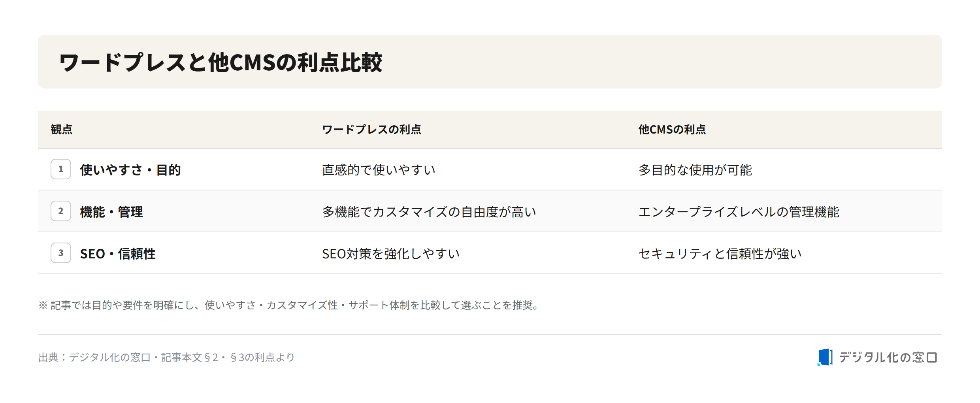The width and height of the screenshot is (980, 403).
Task: Click the SEO・信頼性 row label
Action: pos(118,254)
